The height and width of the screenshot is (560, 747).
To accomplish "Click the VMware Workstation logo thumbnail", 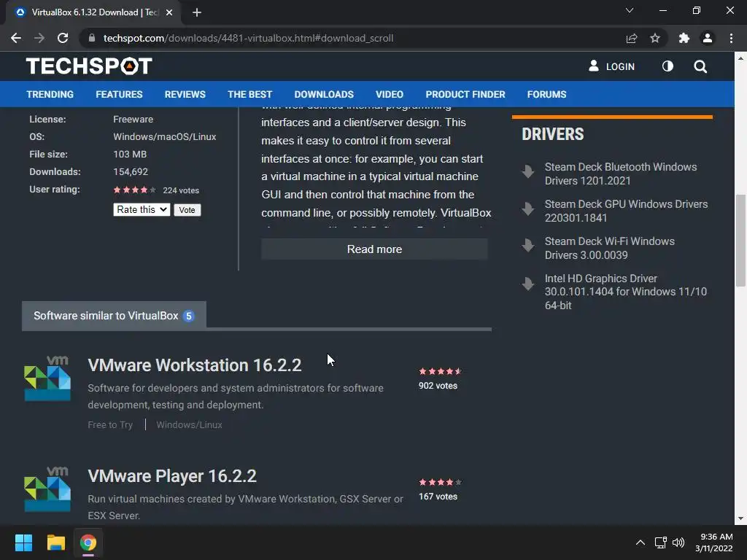I will pyautogui.click(x=47, y=378).
